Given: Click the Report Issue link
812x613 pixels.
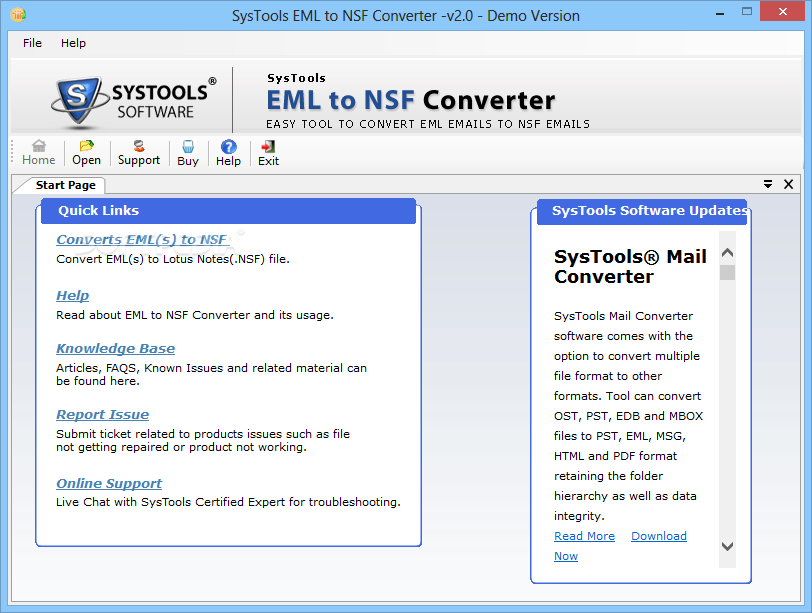Looking at the screenshot, I should coord(103,415).
